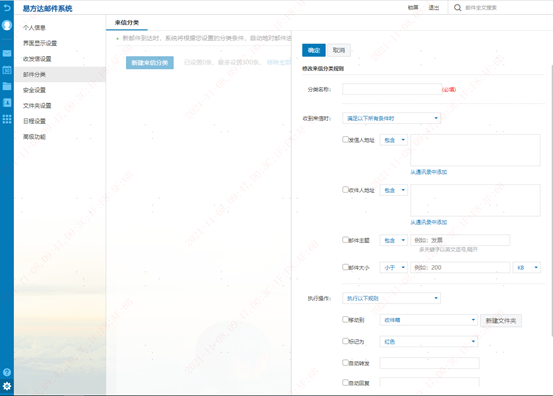Click the back arrow icon in the left rail
Screen dimensions: 553x396
[7, 8]
